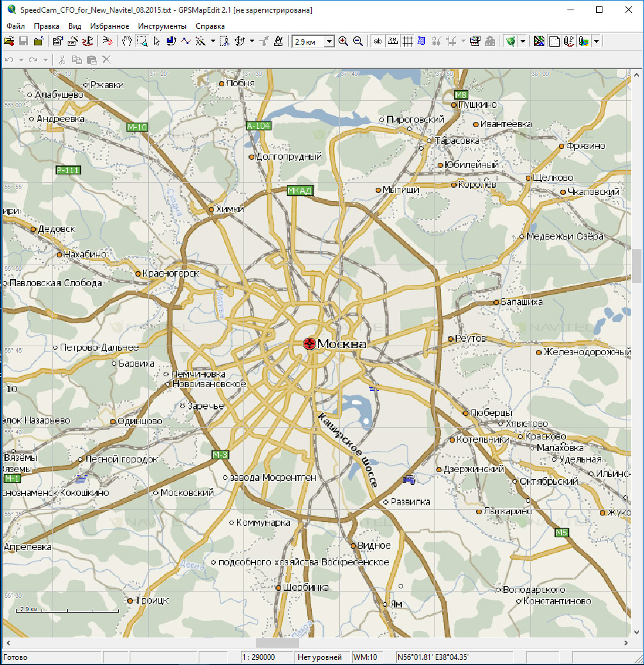Click the GPS tracking signal icon
Viewport: 644px width, 665px height.
(x=107, y=41)
